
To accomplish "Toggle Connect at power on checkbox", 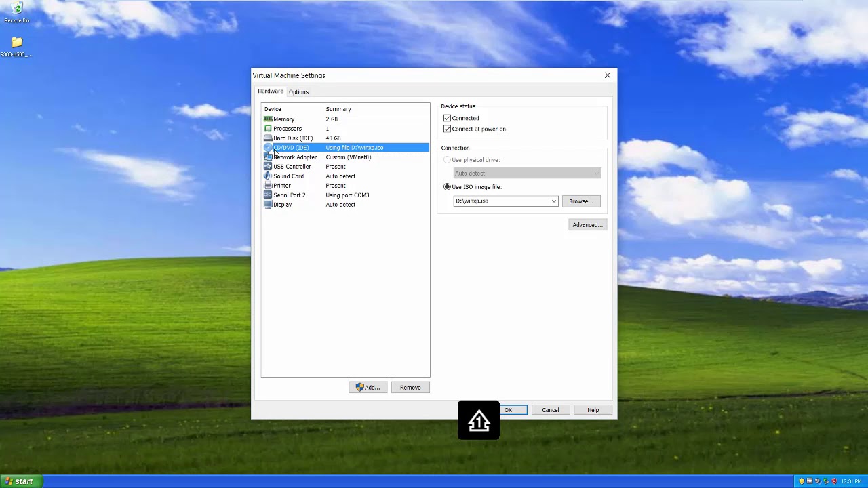I will click(447, 129).
